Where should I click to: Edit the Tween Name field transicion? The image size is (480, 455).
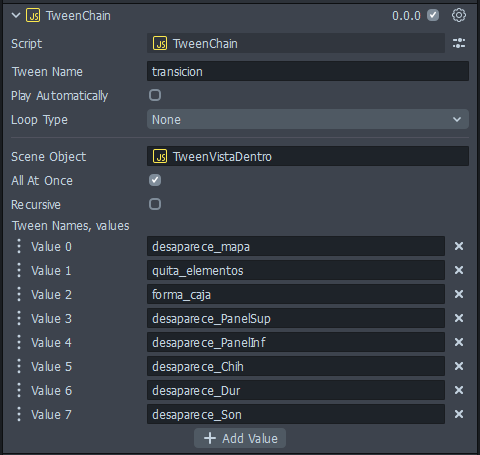[x=308, y=71]
